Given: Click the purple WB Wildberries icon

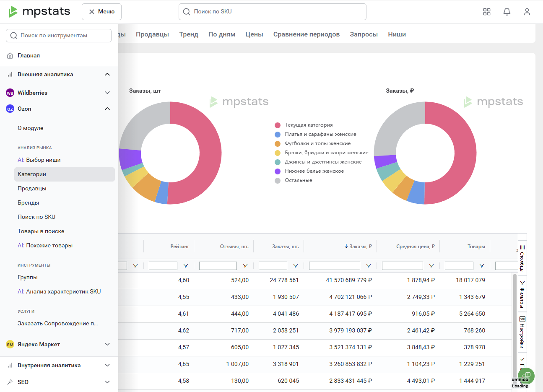Looking at the screenshot, I should tap(10, 93).
